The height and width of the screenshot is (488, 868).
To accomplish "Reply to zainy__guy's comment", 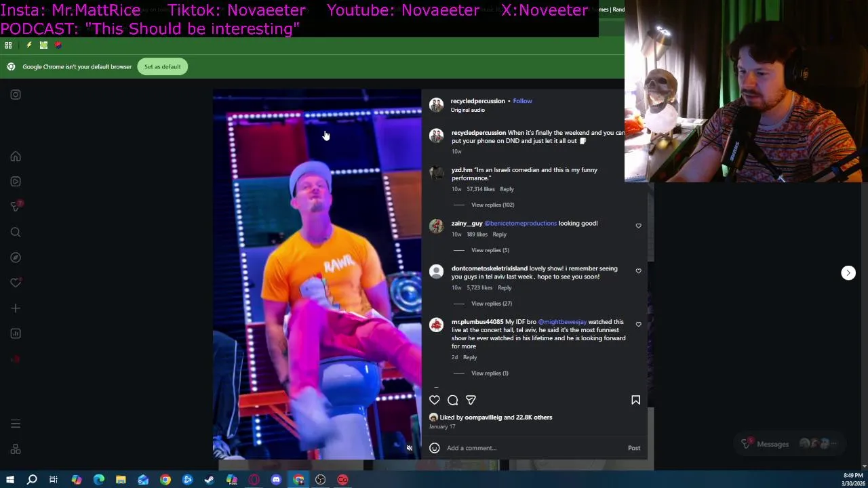I will pos(499,235).
